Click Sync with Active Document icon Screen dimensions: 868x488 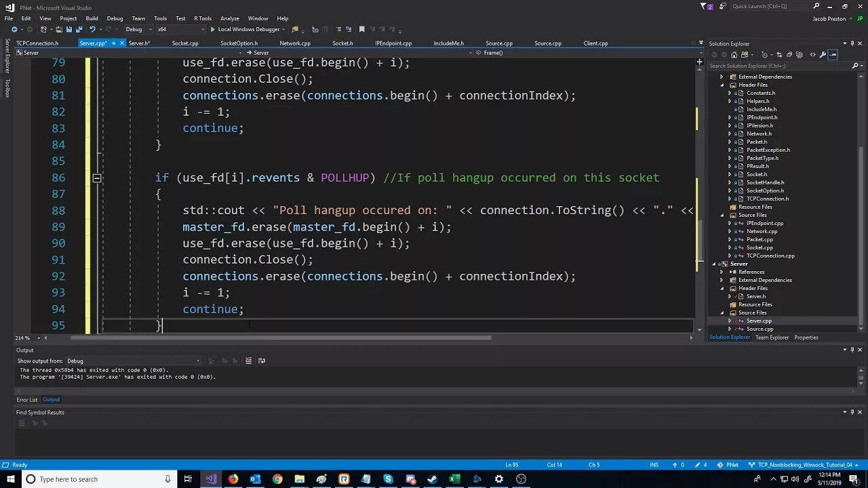tap(779, 55)
